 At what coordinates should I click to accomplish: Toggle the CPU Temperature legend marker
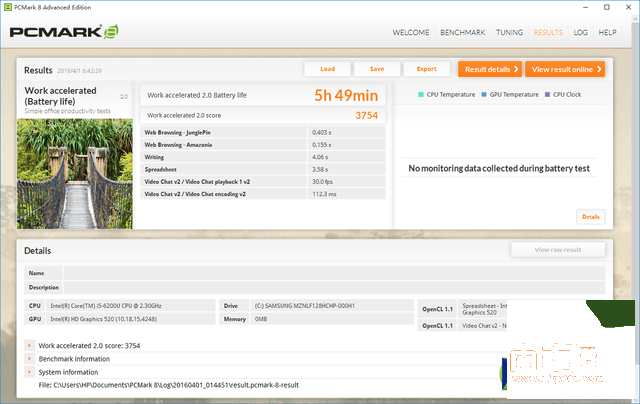tap(422, 94)
